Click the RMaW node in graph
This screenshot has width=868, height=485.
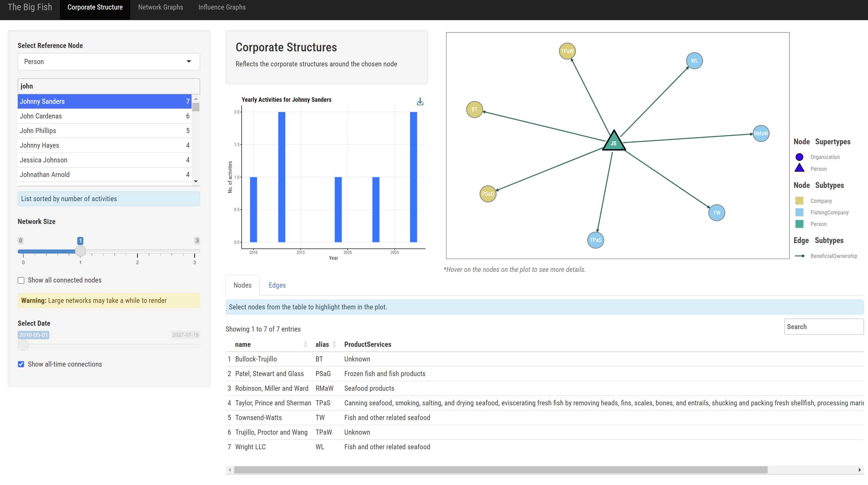[x=761, y=133]
